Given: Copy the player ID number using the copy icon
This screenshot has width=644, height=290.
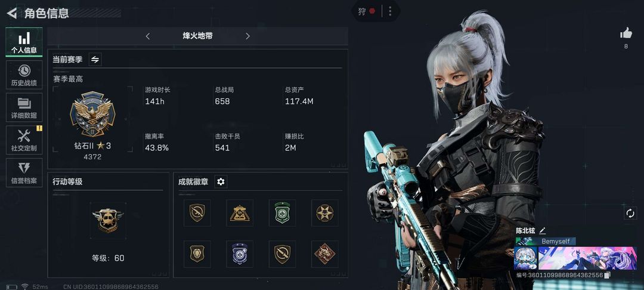Looking at the screenshot, I should 608,275.
